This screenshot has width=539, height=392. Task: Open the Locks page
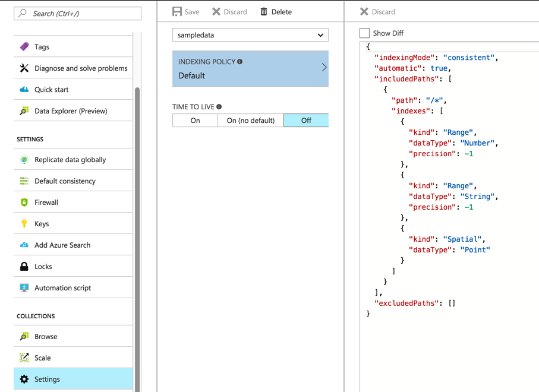(x=73, y=266)
